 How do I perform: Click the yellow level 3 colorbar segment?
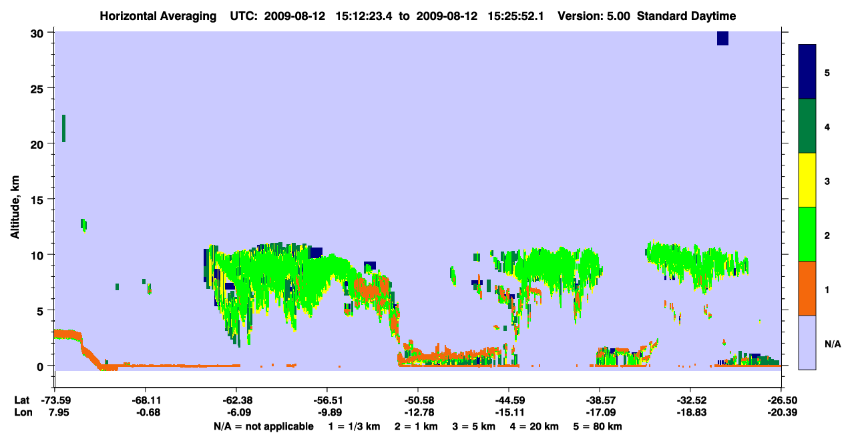click(x=807, y=180)
